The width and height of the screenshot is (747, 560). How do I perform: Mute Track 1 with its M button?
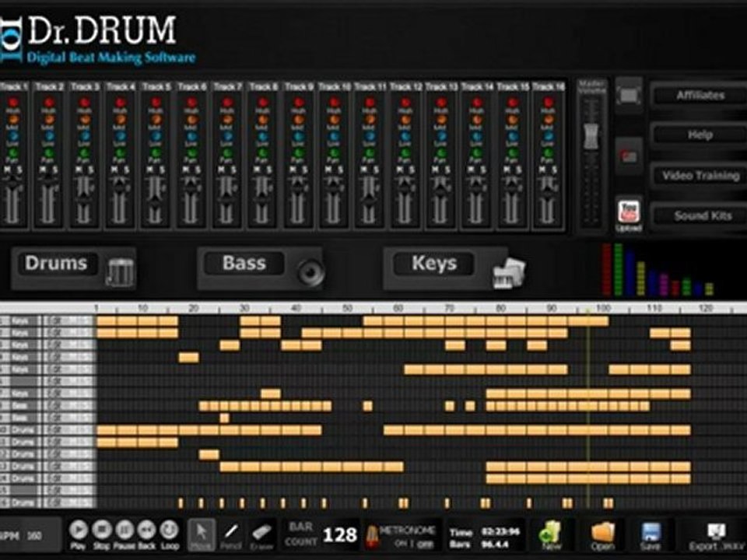tap(7, 170)
